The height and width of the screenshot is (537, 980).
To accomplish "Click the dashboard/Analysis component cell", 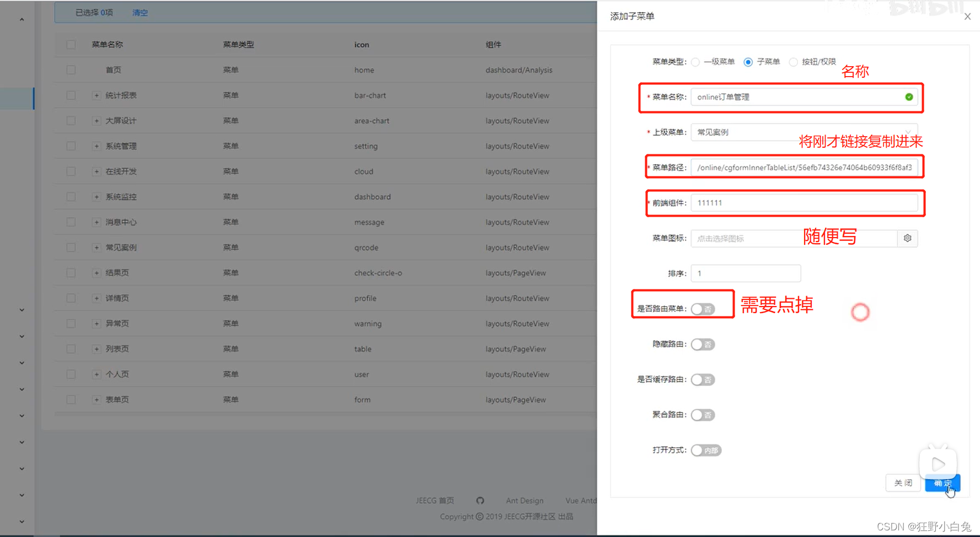I will point(519,70).
